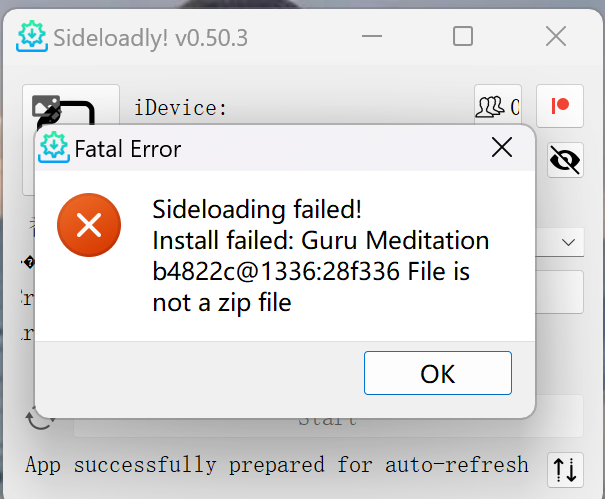Toggle the up-down arrows log icon
Viewport: 605px width, 499px height.
[x=565, y=468]
